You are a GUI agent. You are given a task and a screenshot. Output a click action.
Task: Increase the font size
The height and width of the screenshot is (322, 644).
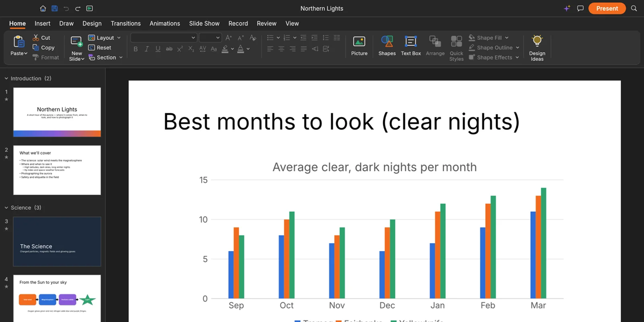click(229, 38)
